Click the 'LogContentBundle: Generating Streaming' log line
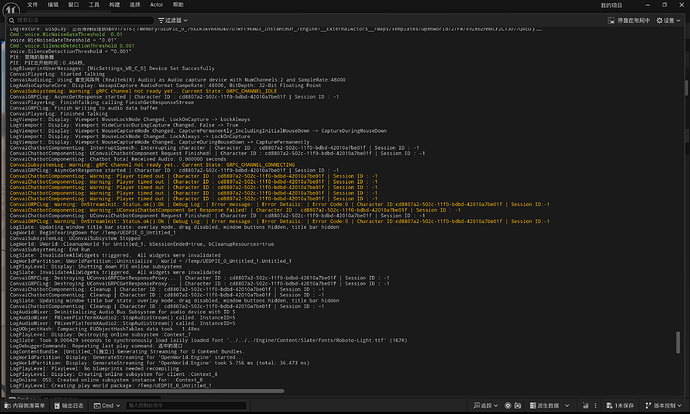 coord(126,352)
